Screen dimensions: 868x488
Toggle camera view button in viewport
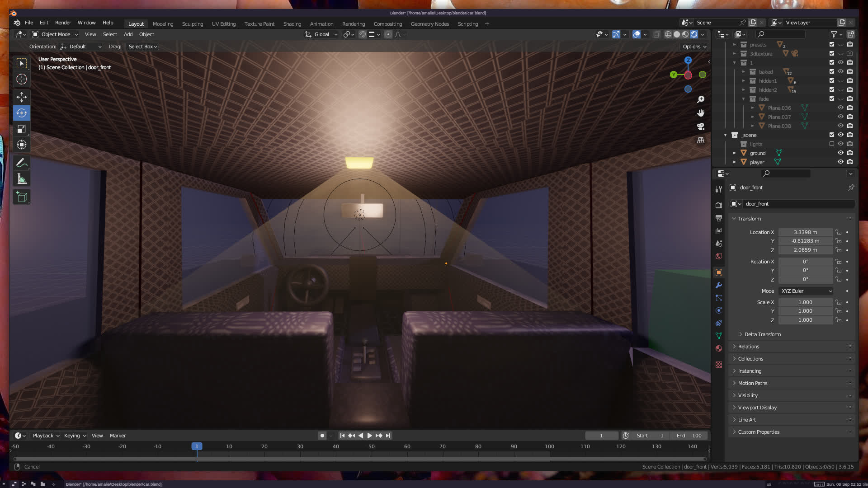point(701,127)
